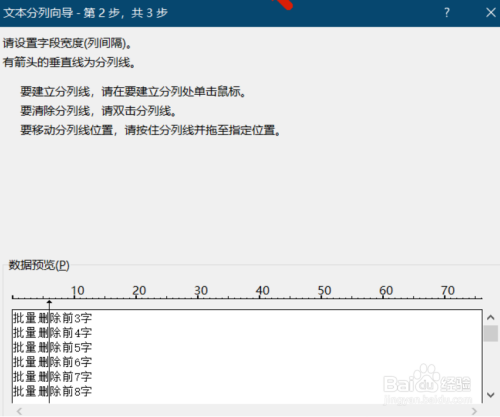Close the Text to Columns wizard

(490, 13)
